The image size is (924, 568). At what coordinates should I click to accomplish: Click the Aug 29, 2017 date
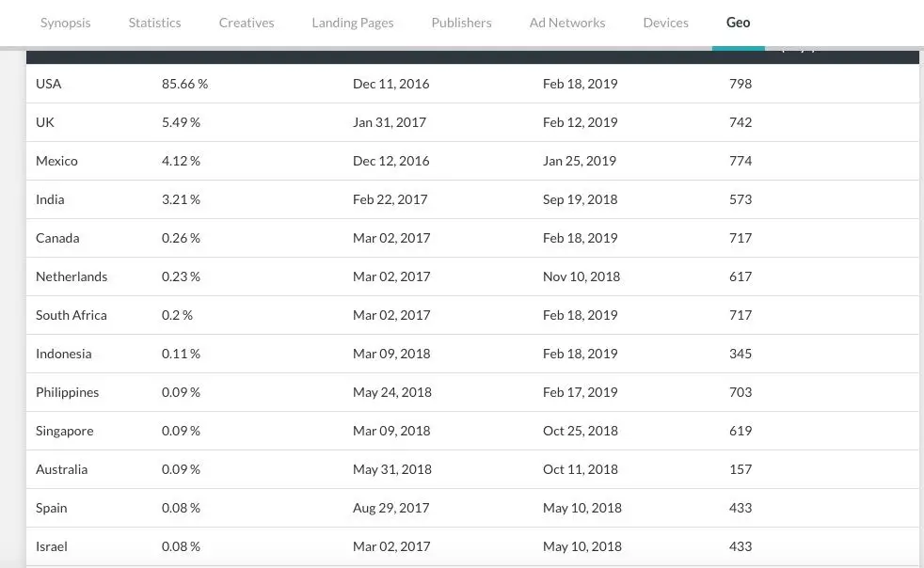coord(390,508)
